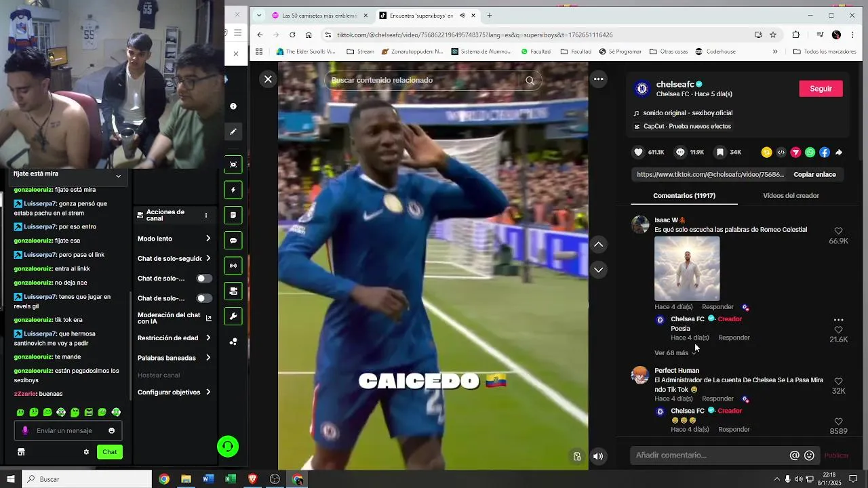The height and width of the screenshot is (488, 868).
Task: Reload the TikTok page
Action: click(292, 35)
